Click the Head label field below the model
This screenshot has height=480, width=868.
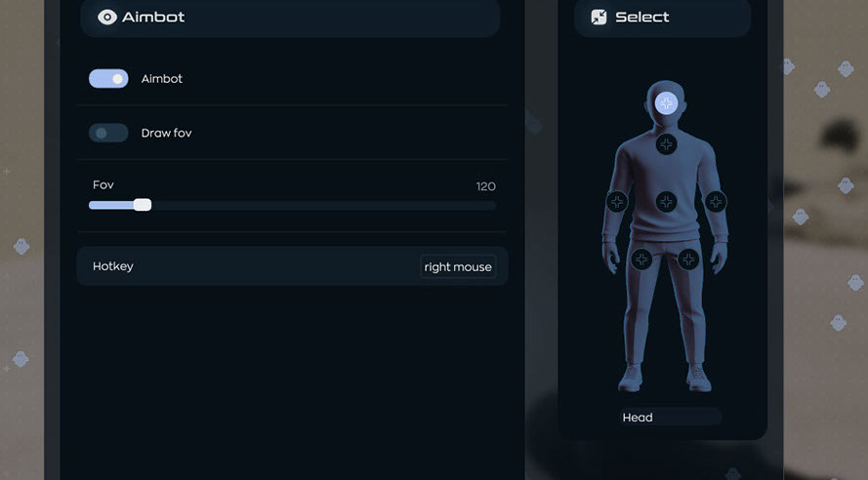pyautogui.click(x=672, y=418)
